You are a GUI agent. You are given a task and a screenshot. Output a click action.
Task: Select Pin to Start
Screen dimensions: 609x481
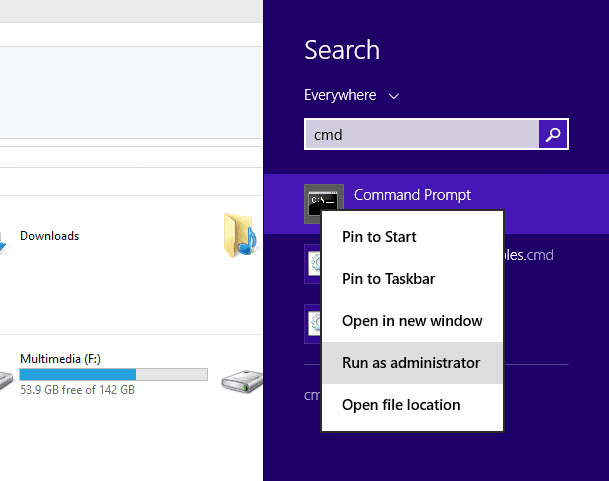click(x=412, y=237)
